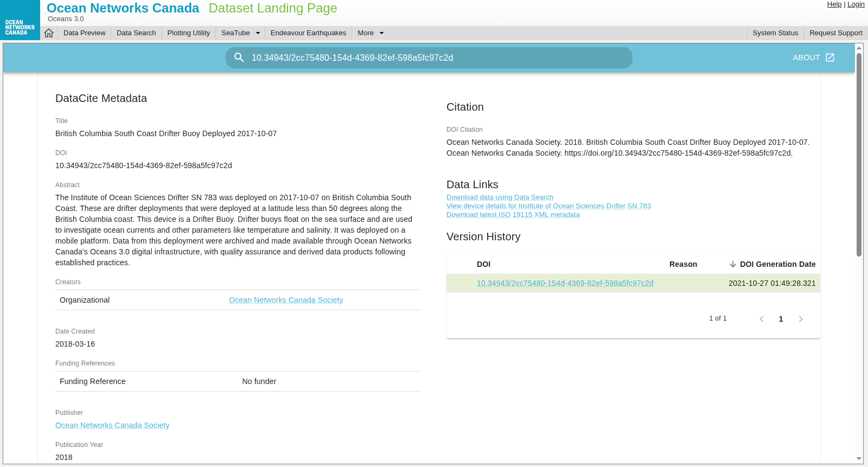The image size is (868, 467).
Task: Click the search magnifier icon
Action: point(239,57)
